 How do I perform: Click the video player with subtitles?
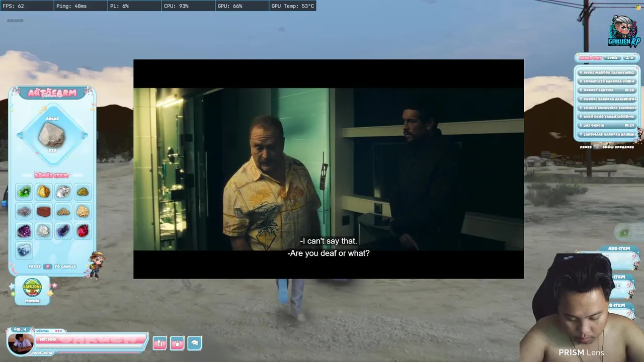tap(329, 169)
